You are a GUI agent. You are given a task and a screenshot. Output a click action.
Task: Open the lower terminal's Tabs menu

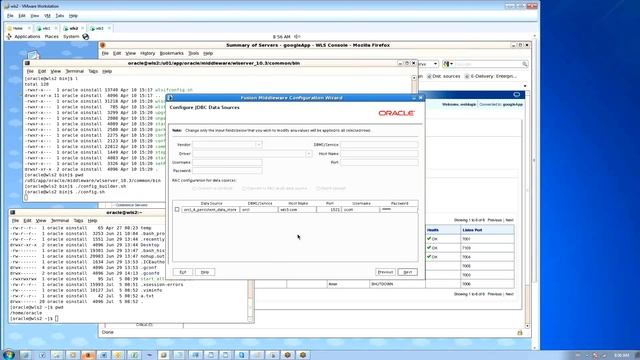click(x=78, y=221)
